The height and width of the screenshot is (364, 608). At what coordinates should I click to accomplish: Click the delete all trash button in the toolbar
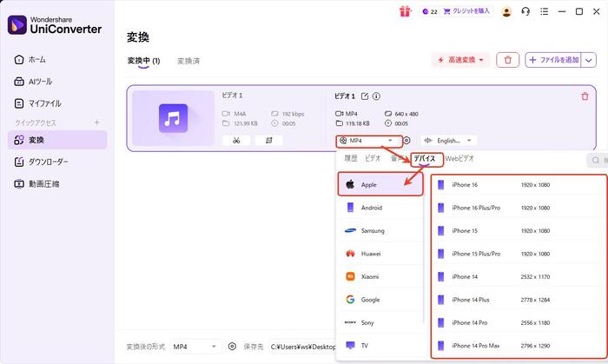click(507, 60)
